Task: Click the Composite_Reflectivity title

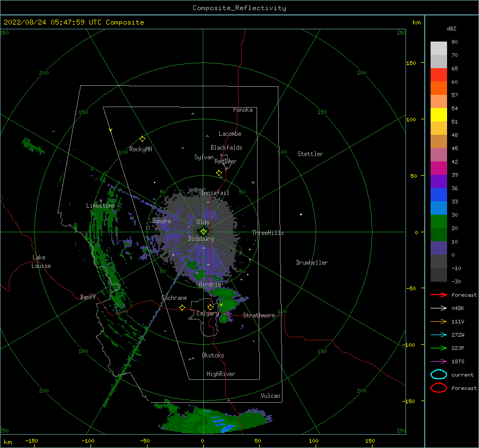Action: (240, 8)
